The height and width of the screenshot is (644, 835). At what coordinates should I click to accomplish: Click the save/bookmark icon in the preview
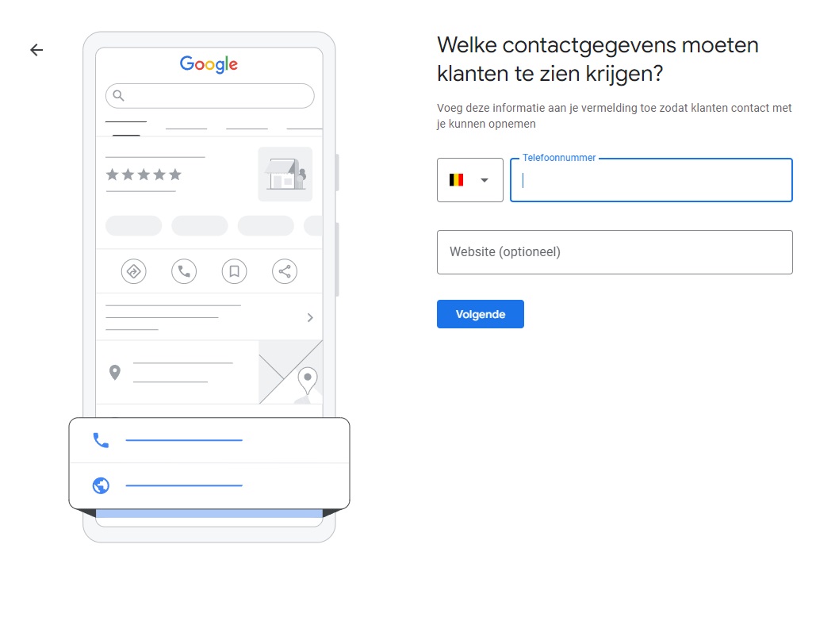[234, 270]
